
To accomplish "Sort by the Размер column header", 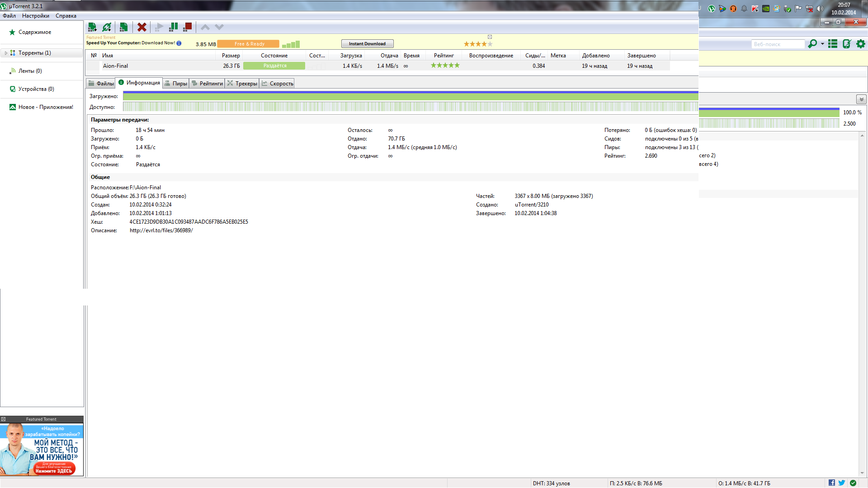I will tap(229, 56).
